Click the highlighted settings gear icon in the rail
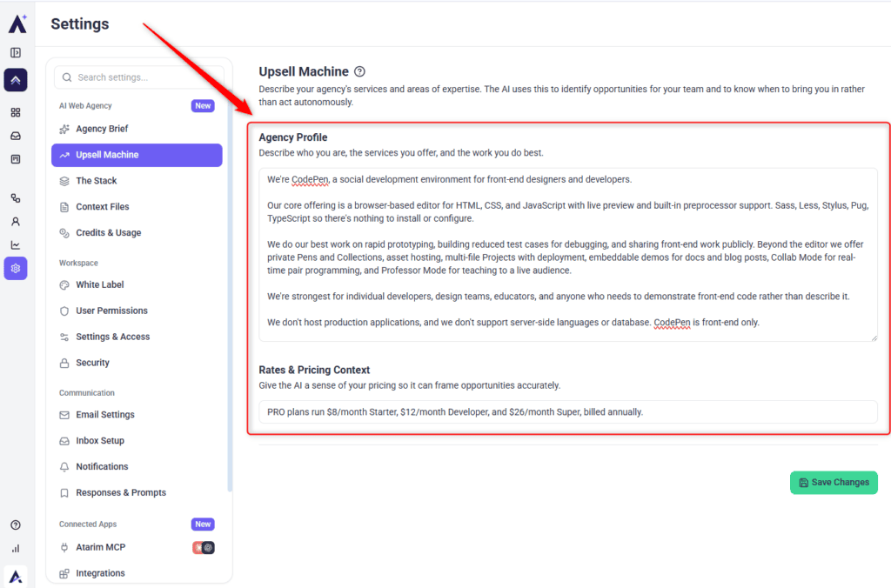This screenshot has width=891, height=588. point(16,268)
